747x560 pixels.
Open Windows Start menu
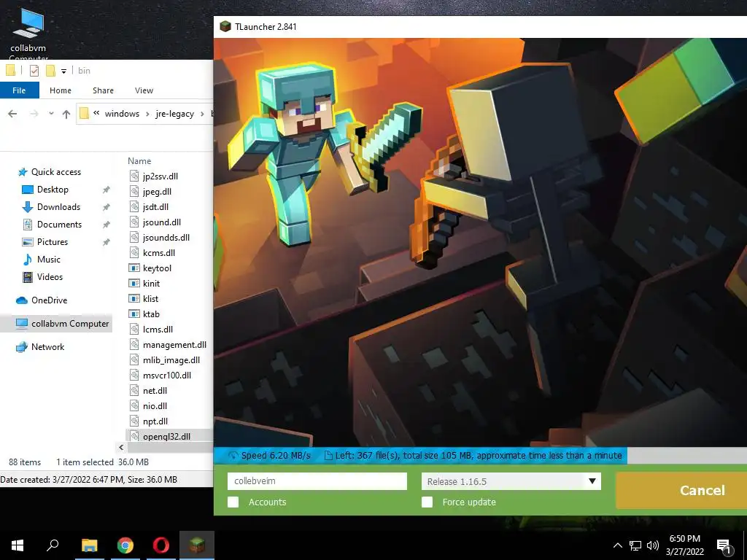click(x=18, y=545)
